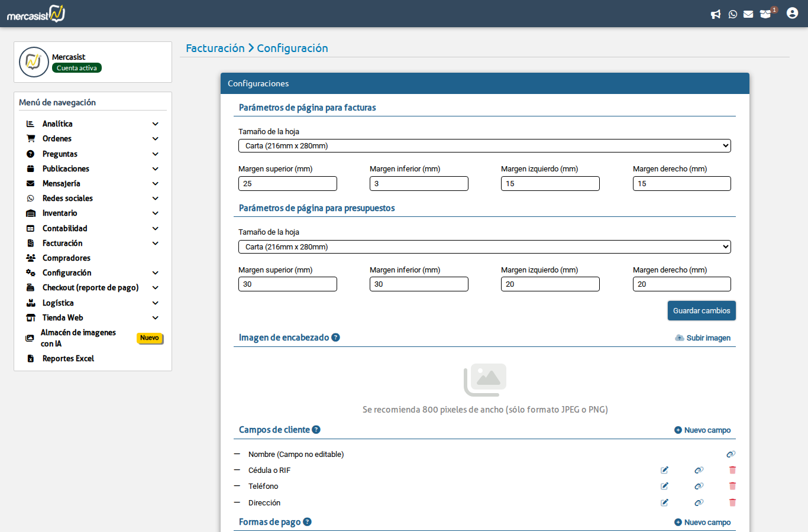This screenshot has width=808, height=532.
Task: Open Compradores from navigation menu
Action: point(66,258)
